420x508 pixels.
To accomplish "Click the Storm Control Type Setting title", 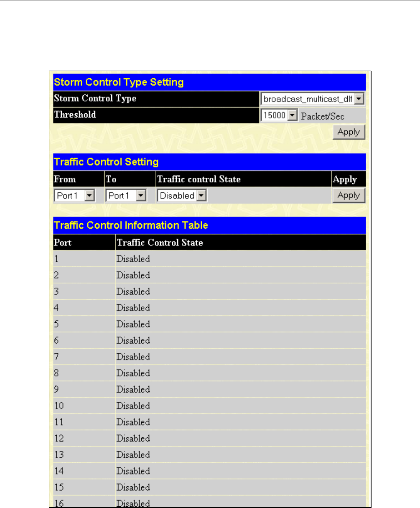I will pos(119,82).
